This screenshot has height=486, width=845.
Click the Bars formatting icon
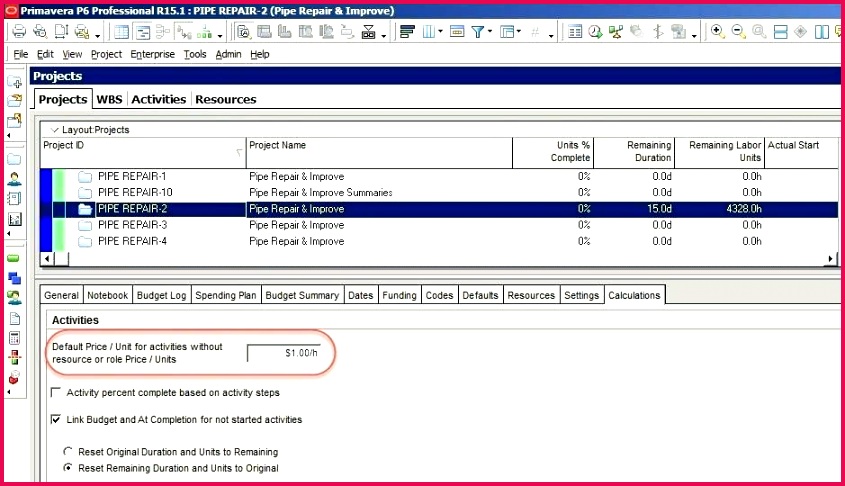[x=407, y=32]
